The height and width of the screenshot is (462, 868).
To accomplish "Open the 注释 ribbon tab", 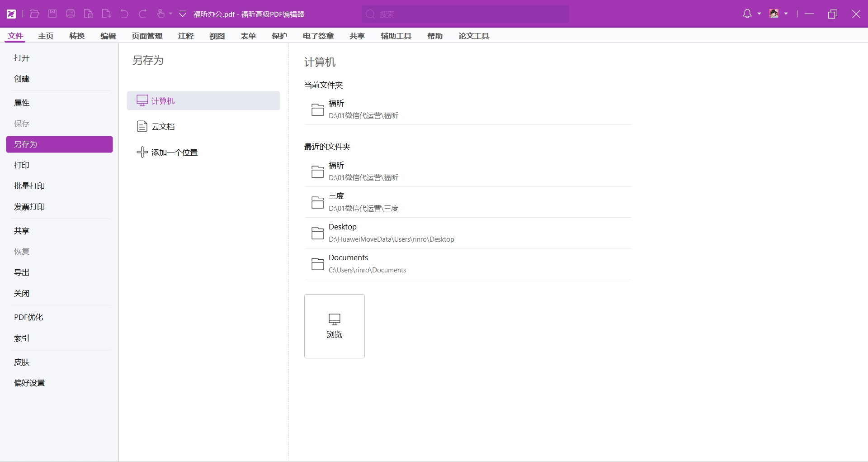I will 185,36.
